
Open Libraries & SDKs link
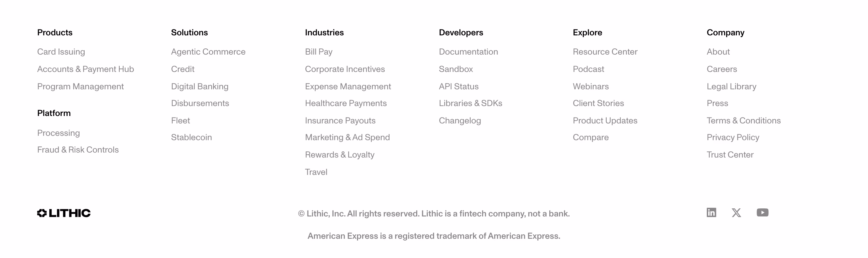coord(470,103)
